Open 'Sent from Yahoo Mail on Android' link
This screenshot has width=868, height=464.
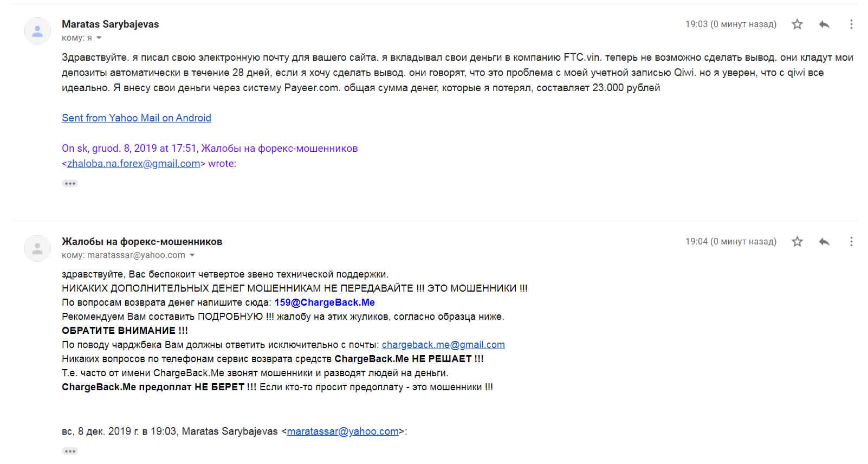pyautogui.click(x=137, y=118)
